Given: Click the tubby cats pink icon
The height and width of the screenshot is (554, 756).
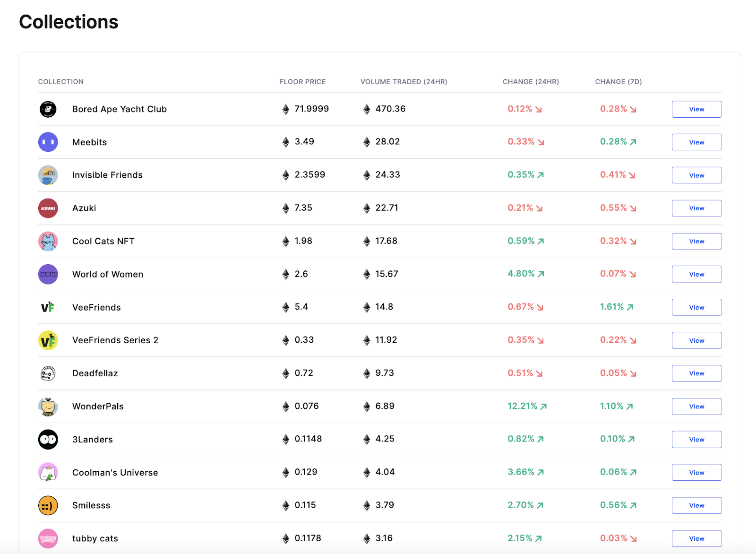Looking at the screenshot, I should [x=48, y=538].
